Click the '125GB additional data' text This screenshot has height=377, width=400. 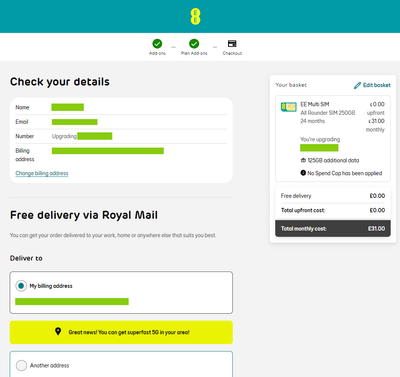click(333, 160)
